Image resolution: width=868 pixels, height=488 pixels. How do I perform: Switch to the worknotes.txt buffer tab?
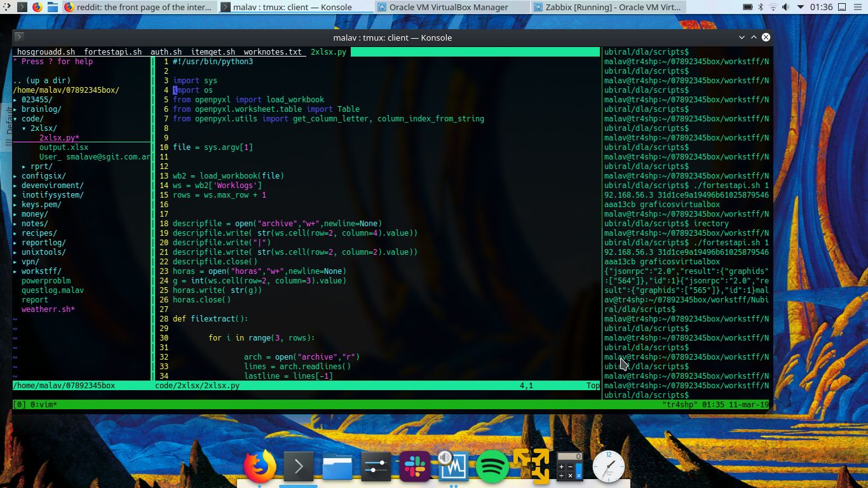pos(275,52)
